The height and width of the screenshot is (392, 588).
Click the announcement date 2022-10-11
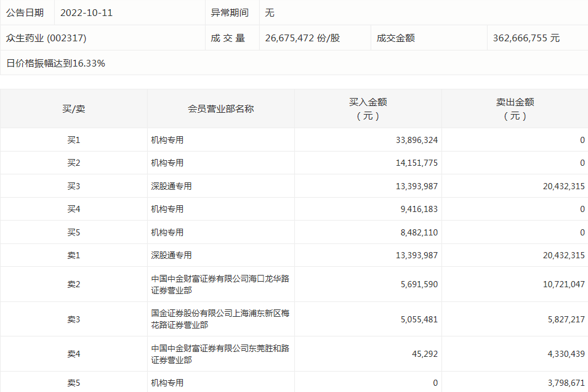86,12
